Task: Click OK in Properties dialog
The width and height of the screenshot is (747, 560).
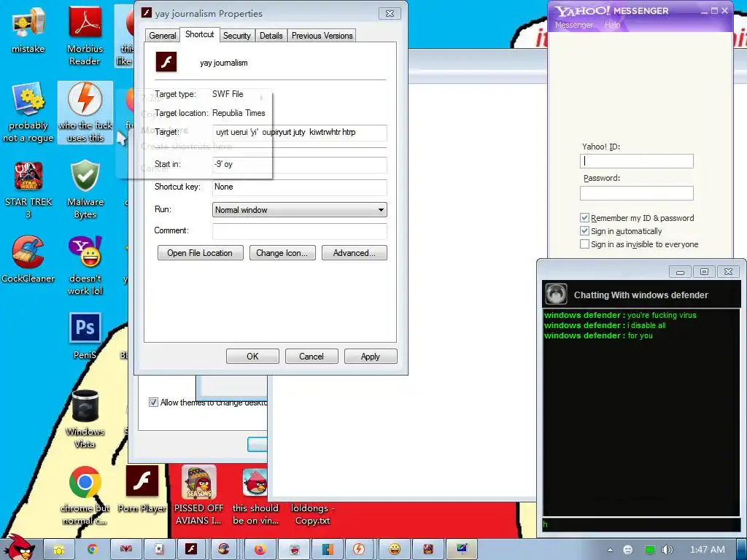Action: (252, 356)
